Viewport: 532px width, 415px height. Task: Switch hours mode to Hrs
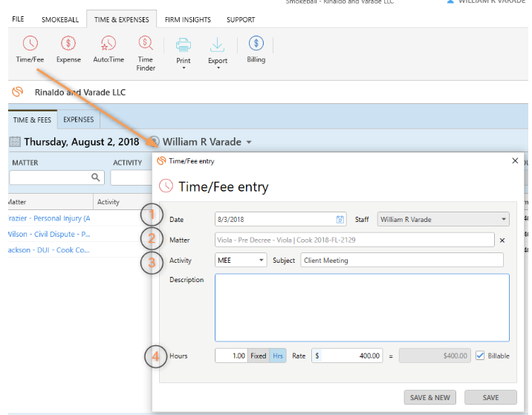pos(278,356)
